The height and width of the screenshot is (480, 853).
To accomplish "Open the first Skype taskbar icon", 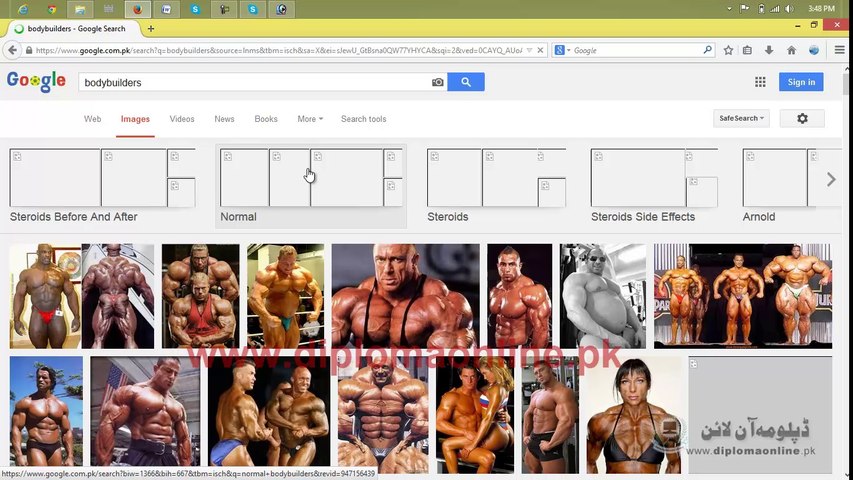I will 195,9.
